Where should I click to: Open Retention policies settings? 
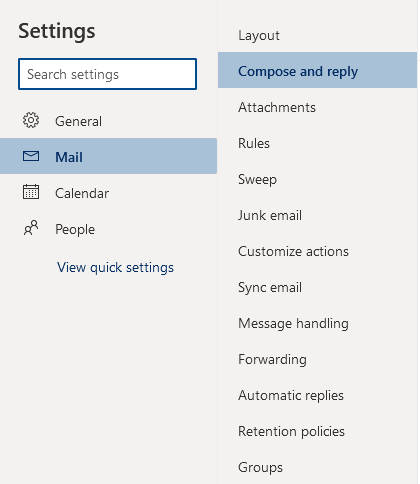317,431
